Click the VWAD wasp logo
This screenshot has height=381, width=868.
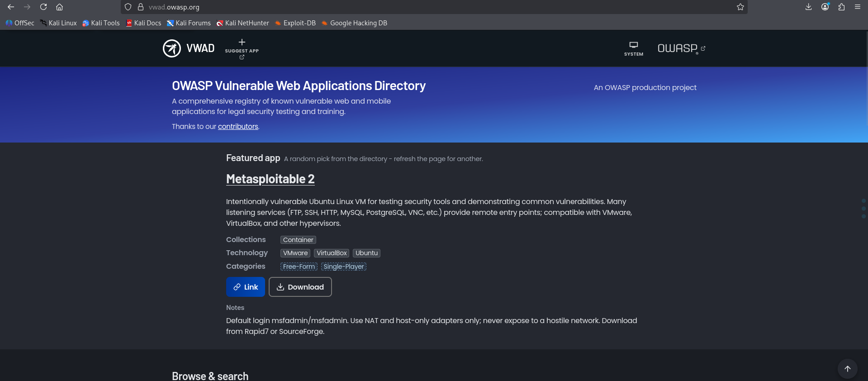tap(172, 48)
